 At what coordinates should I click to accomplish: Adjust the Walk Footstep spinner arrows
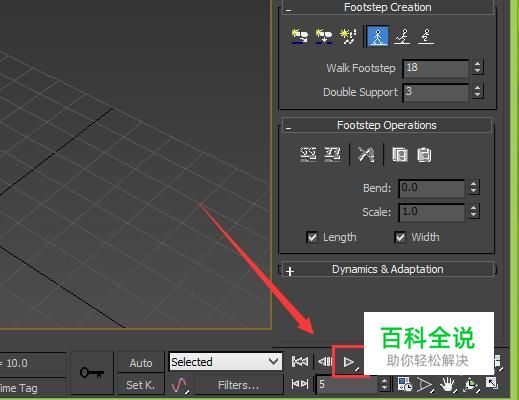[x=477, y=68]
